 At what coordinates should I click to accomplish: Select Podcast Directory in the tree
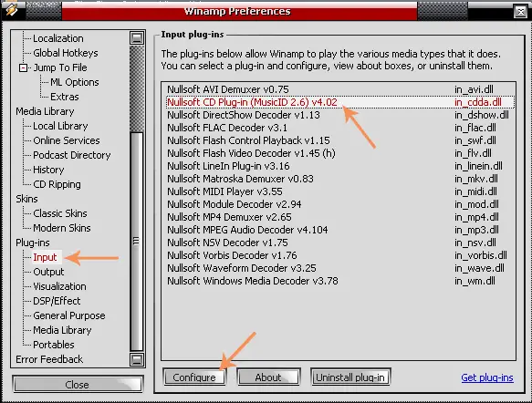pyautogui.click(x=72, y=155)
